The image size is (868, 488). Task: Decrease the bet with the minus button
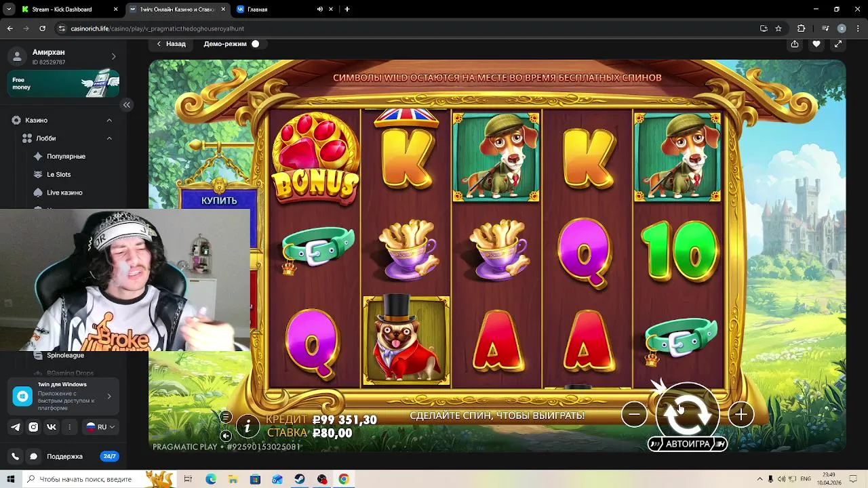(634, 414)
